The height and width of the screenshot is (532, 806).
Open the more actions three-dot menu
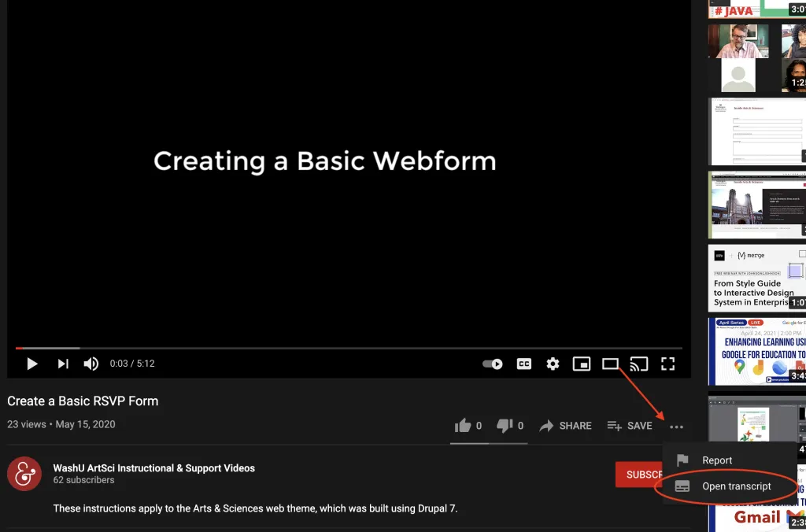(x=676, y=425)
